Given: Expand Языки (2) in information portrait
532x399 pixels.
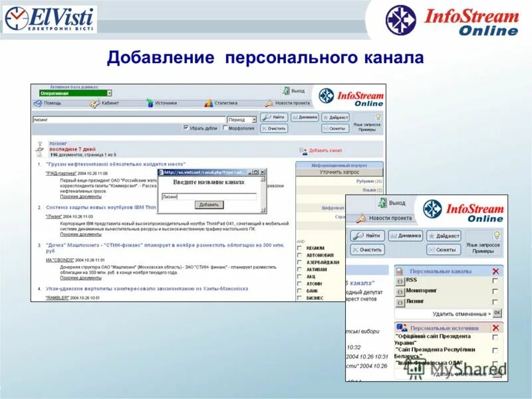Looking at the screenshot, I should click(372, 190).
